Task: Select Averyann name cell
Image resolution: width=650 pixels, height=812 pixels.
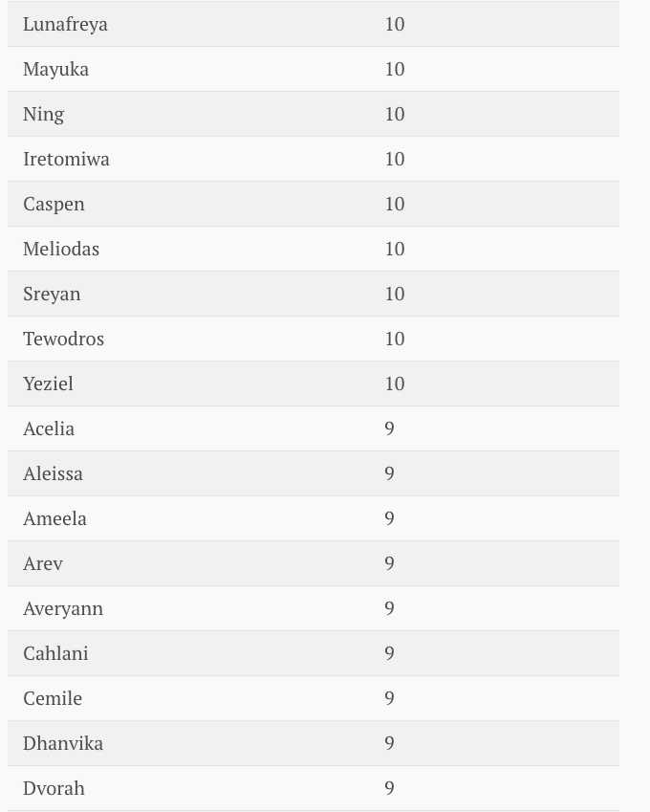Action: (x=63, y=608)
